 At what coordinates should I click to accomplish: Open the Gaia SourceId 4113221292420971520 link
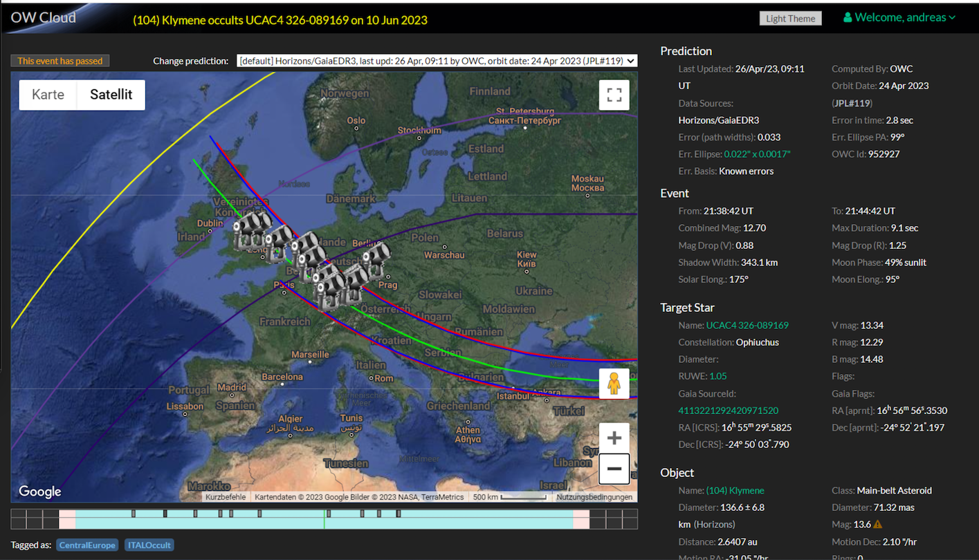click(728, 410)
